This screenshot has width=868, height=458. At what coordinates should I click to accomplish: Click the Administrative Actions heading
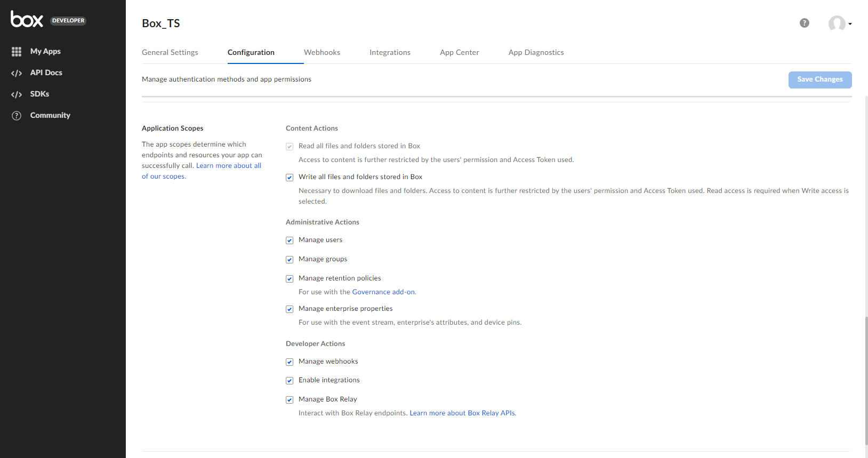click(x=323, y=222)
